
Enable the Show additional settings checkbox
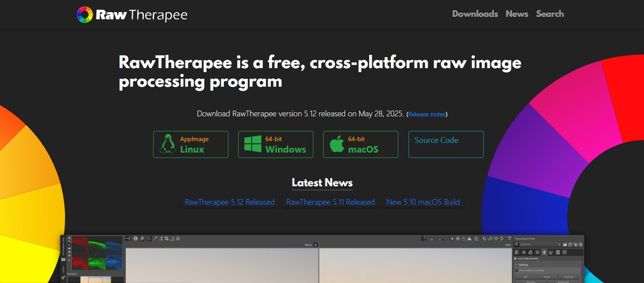point(517,270)
